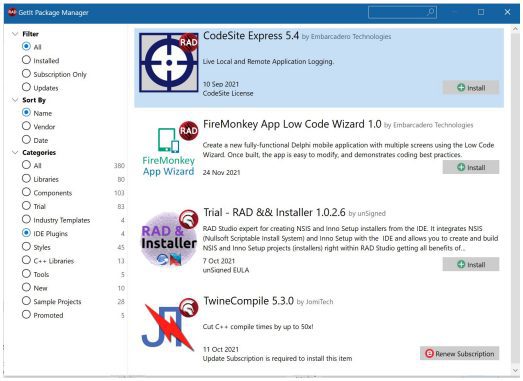Collapse the Categories section
The height and width of the screenshot is (381, 523).
[15, 152]
